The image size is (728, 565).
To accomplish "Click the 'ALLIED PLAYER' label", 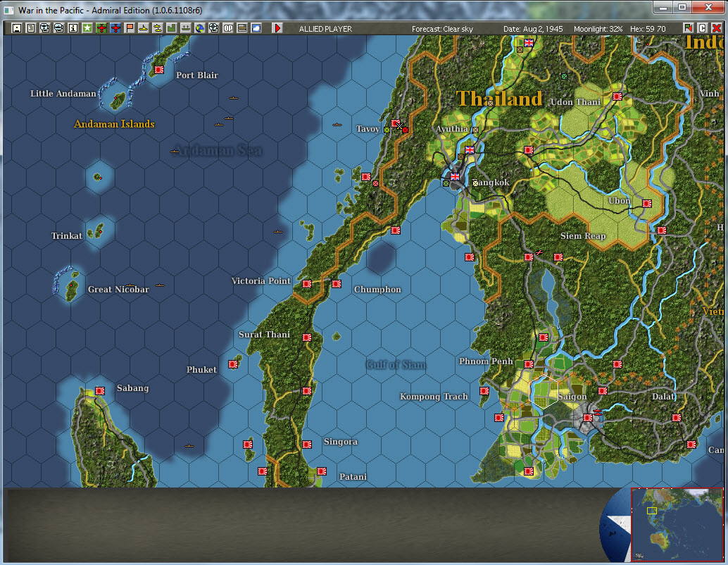I will pos(325,29).
